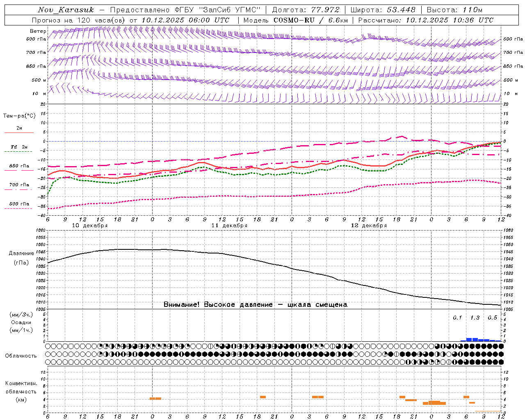Click the text Прогноз на 120 часа(ов)
The width and height of the screenshot is (525, 420).
(79, 20)
